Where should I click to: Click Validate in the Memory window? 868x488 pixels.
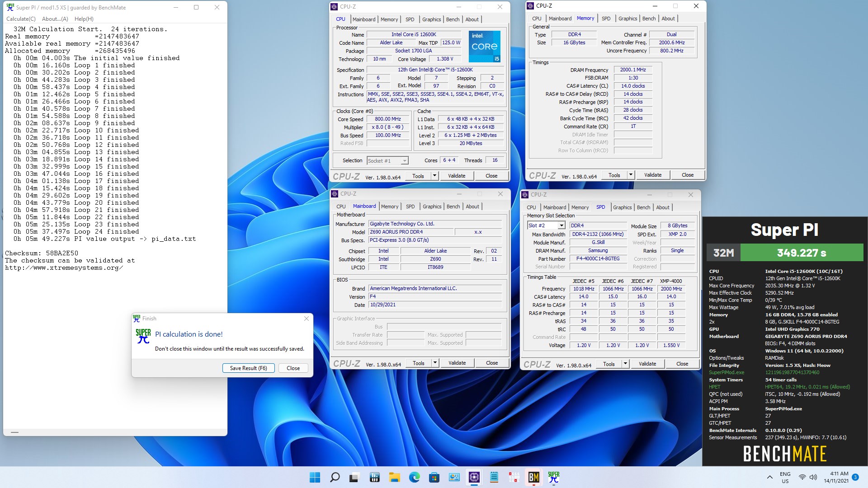point(652,175)
